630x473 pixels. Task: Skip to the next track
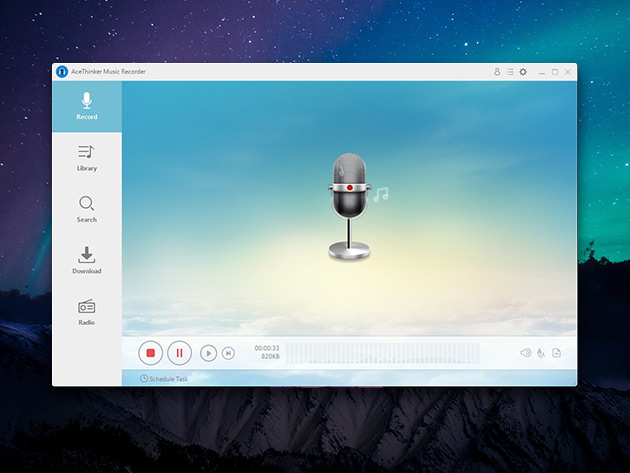(x=228, y=353)
